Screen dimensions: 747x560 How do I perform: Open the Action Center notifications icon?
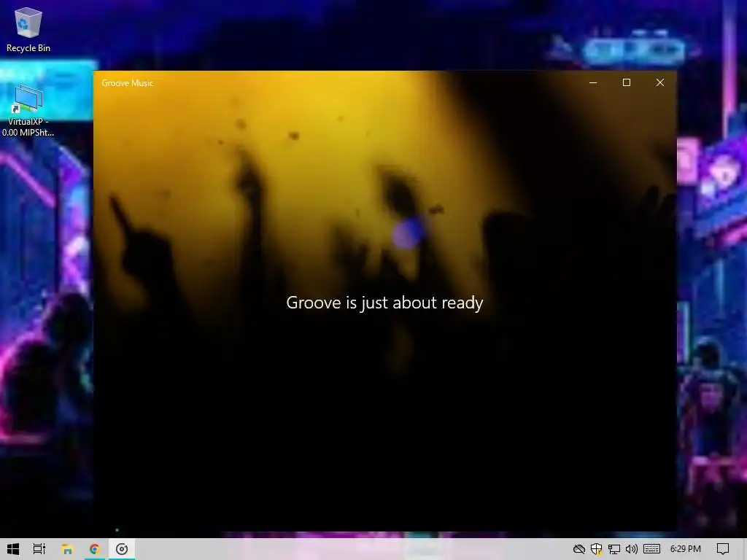pyautogui.click(x=723, y=549)
